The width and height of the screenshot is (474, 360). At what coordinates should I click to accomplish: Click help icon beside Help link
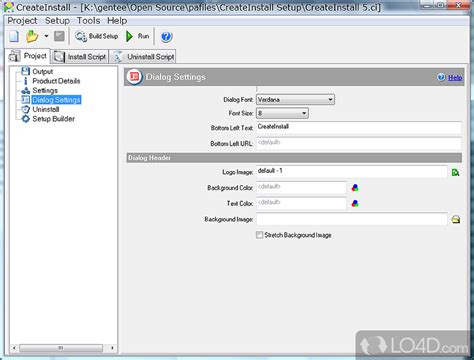(x=441, y=77)
